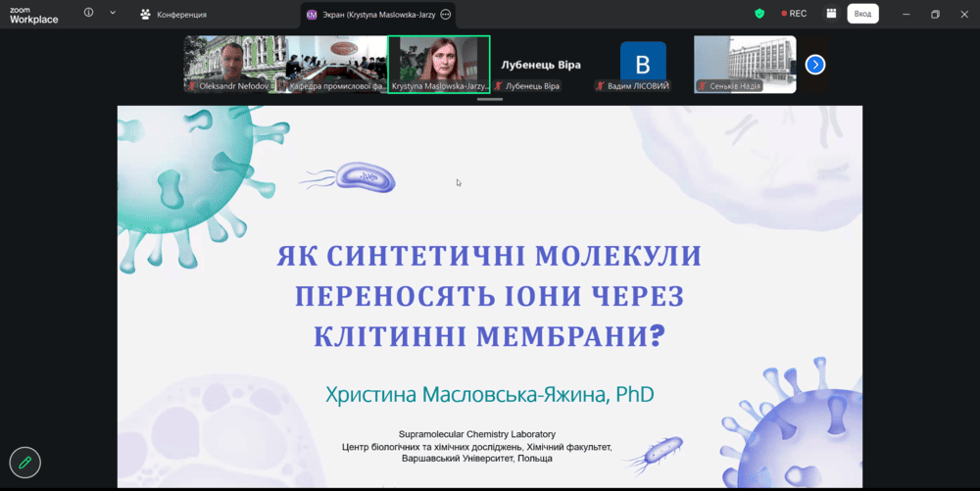This screenshot has height=491, width=980.
Task: Open the green annotate pencil button
Action: pos(25,463)
